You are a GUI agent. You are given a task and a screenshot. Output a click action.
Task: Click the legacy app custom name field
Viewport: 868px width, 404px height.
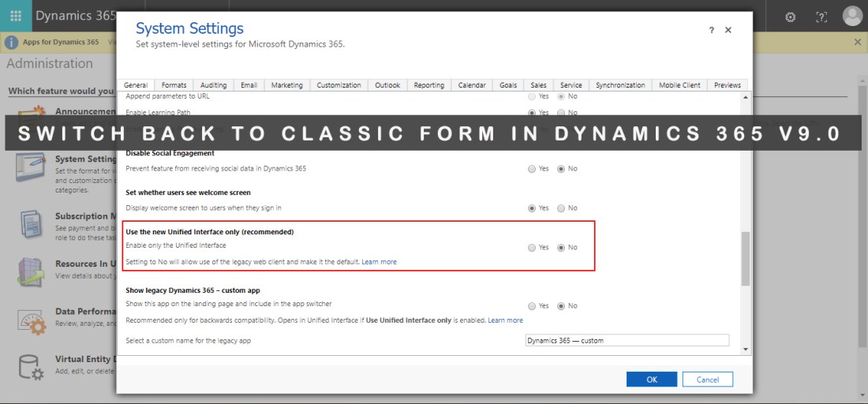627,341
